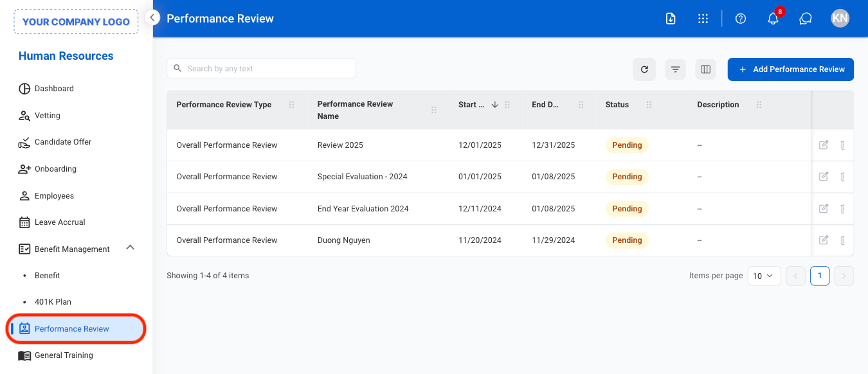
Task: Click Add Performance Review button
Action: pyautogui.click(x=791, y=69)
